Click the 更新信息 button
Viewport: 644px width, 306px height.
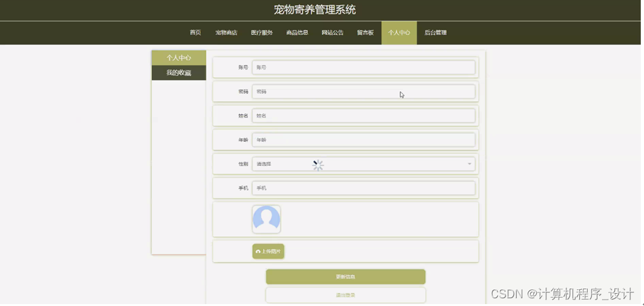pos(345,277)
